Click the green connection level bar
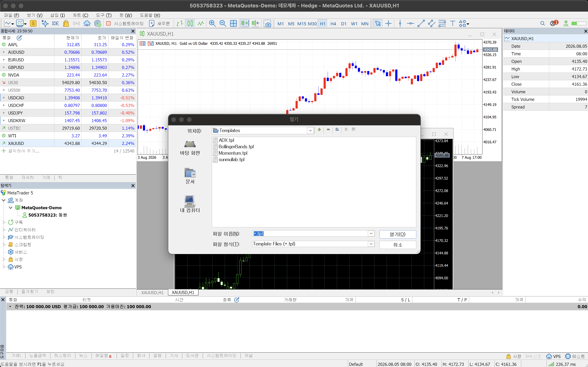This screenshot has height=367, width=588. coord(579,24)
